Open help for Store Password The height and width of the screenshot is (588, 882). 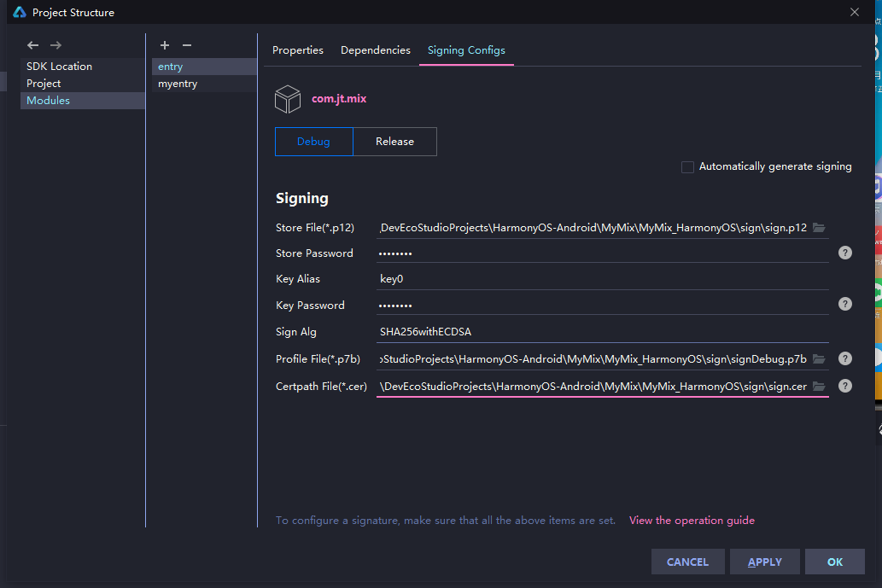[x=845, y=253]
